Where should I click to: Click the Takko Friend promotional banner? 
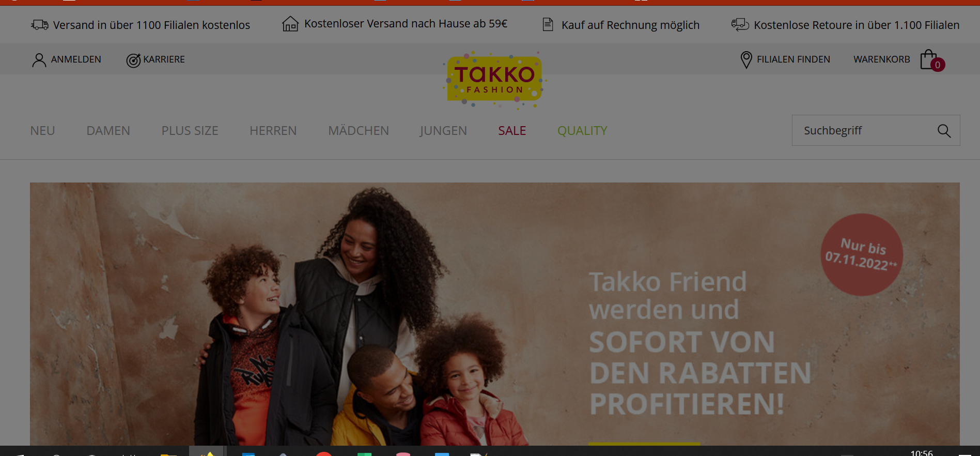coord(495,314)
